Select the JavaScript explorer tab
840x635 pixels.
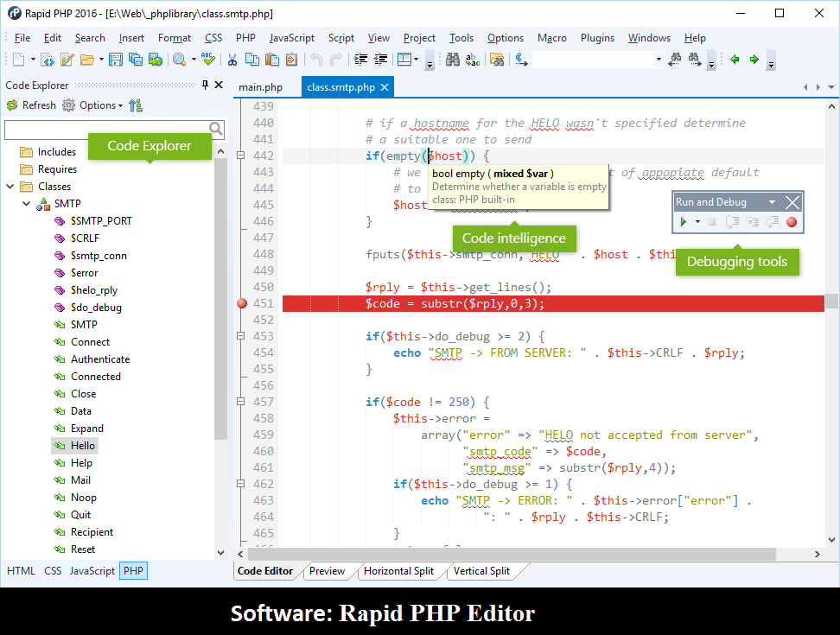click(92, 571)
